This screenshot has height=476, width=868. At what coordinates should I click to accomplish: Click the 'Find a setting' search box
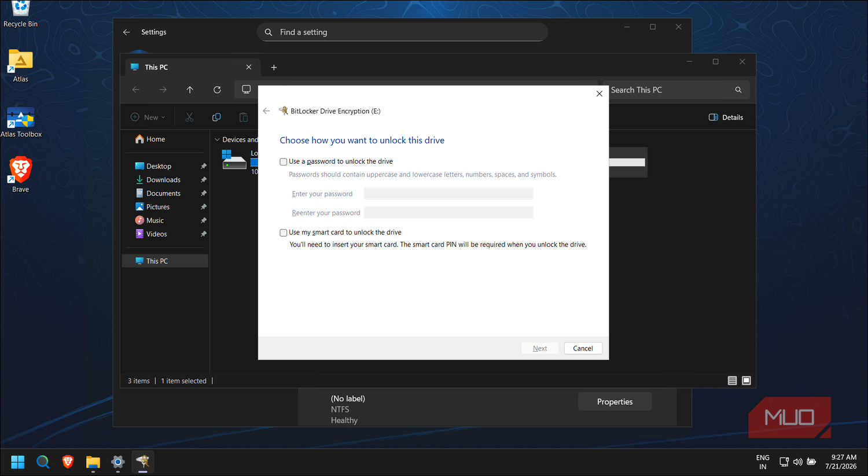[402, 32]
